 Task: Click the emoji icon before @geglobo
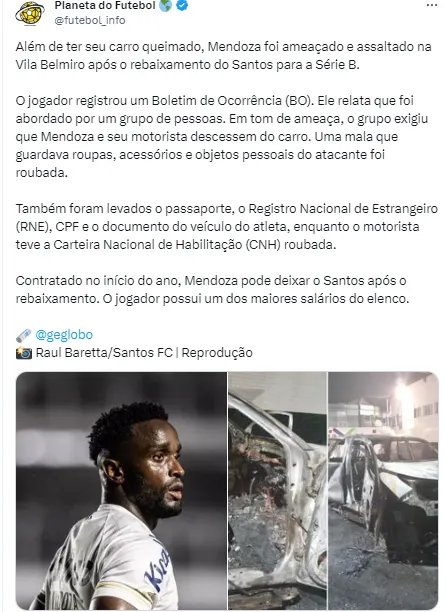click(x=24, y=335)
